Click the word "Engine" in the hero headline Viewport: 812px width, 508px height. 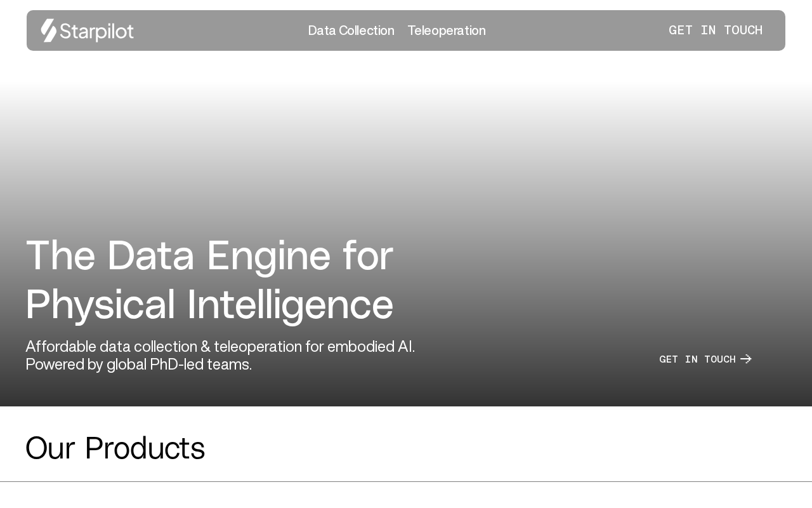pos(268,255)
